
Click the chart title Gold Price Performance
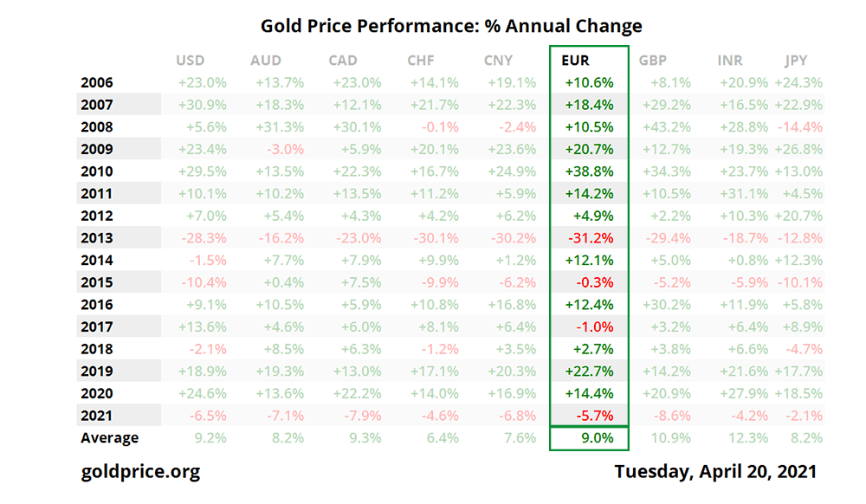[x=451, y=26]
